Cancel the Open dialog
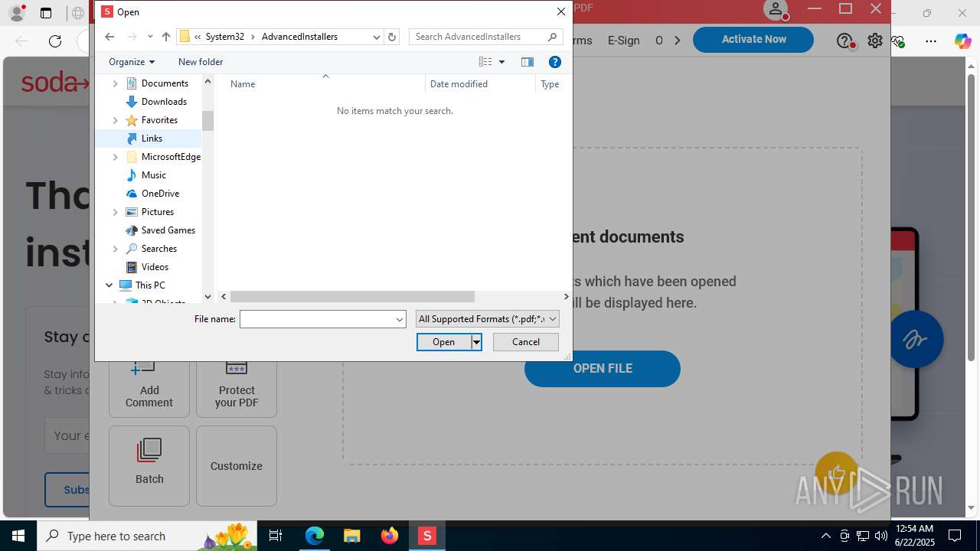 pyautogui.click(x=526, y=342)
